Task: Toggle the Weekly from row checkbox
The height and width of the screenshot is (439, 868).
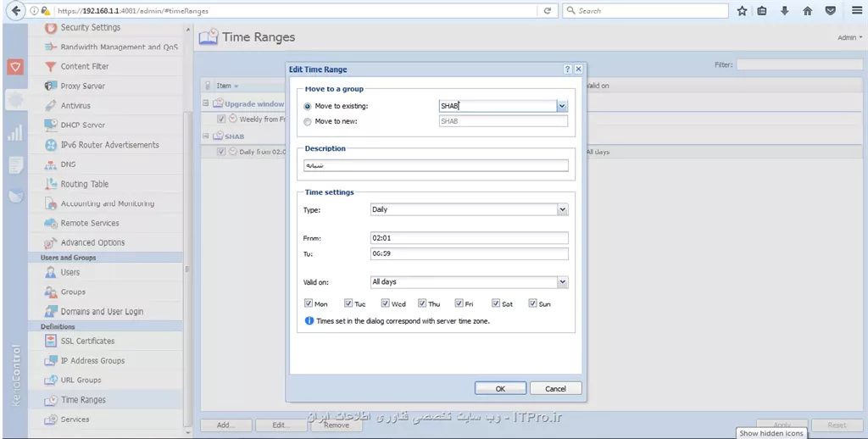Action: [221, 119]
